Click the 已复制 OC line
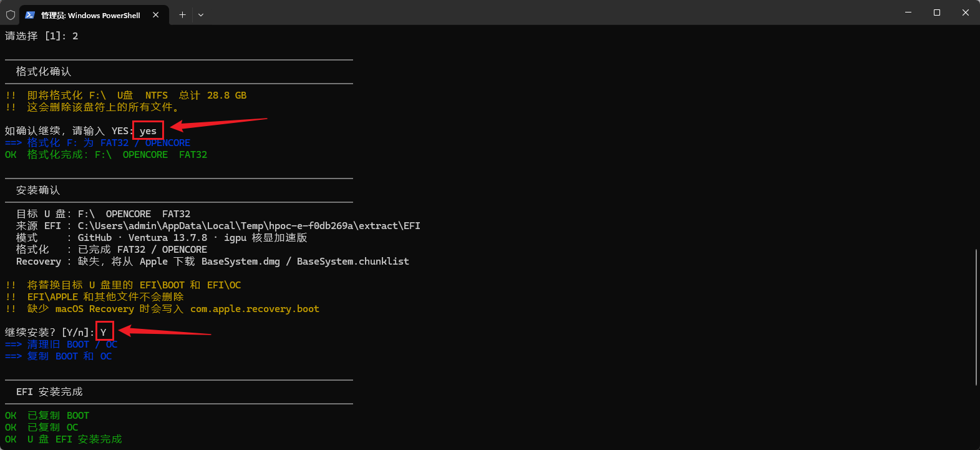Screen dimensions: 980x450 pyautogui.click(x=42, y=428)
